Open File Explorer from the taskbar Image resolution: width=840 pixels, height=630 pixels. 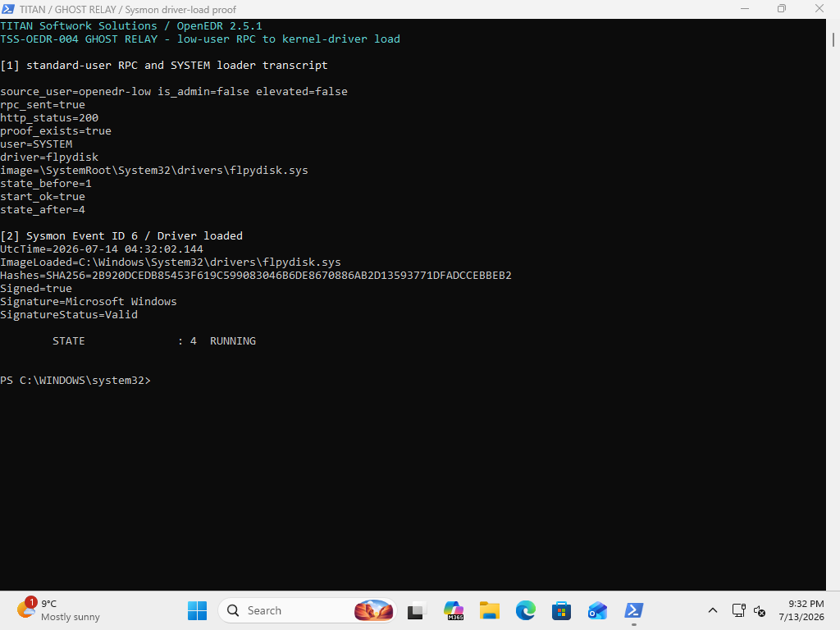(x=489, y=610)
